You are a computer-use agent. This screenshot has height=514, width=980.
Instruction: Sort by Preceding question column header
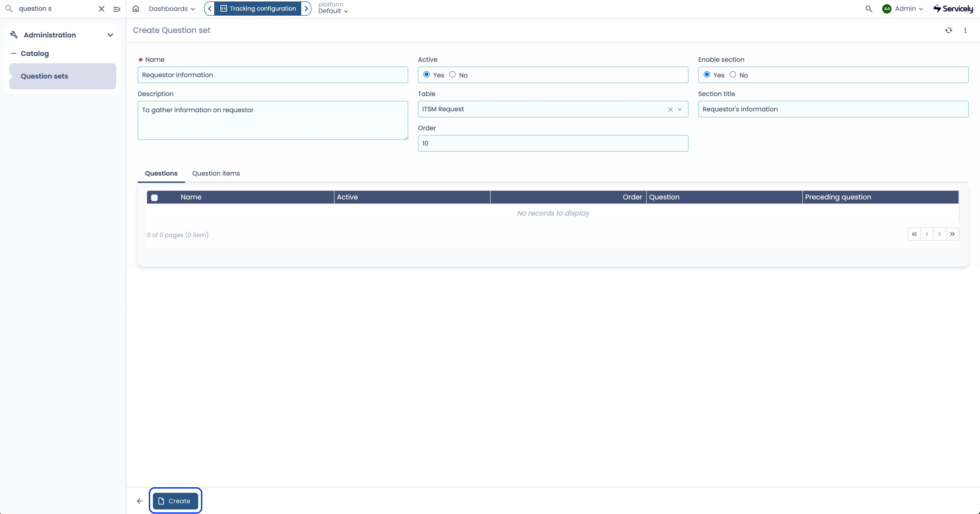838,197
